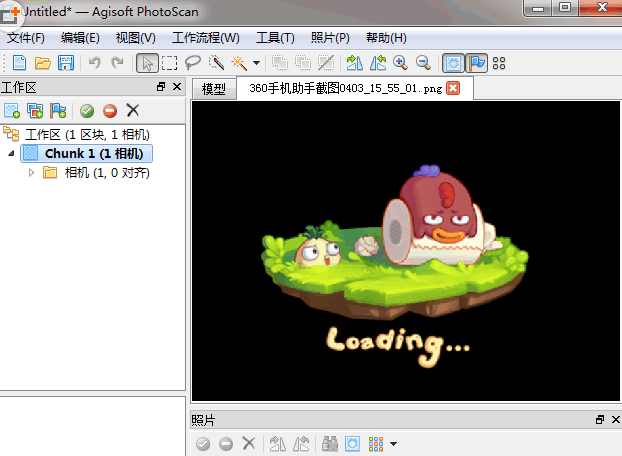
Task: Select the Rectangle selection tool
Action: pyautogui.click(x=170, y=63)
